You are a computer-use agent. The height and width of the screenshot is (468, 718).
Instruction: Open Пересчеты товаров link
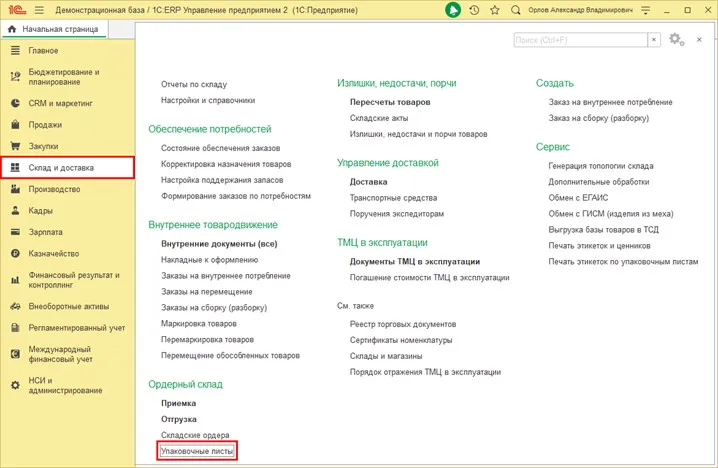pos(390,102)
